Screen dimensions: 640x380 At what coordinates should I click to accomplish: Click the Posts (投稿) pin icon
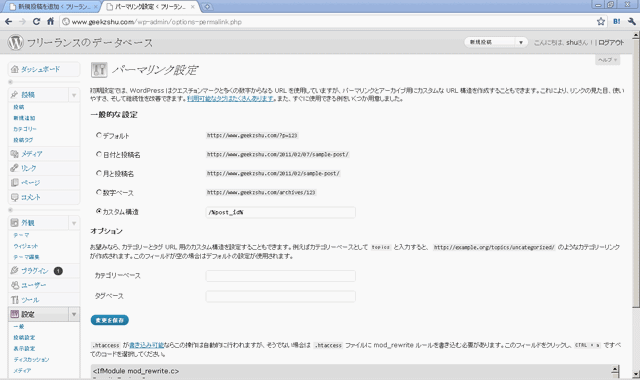[14, 95]
